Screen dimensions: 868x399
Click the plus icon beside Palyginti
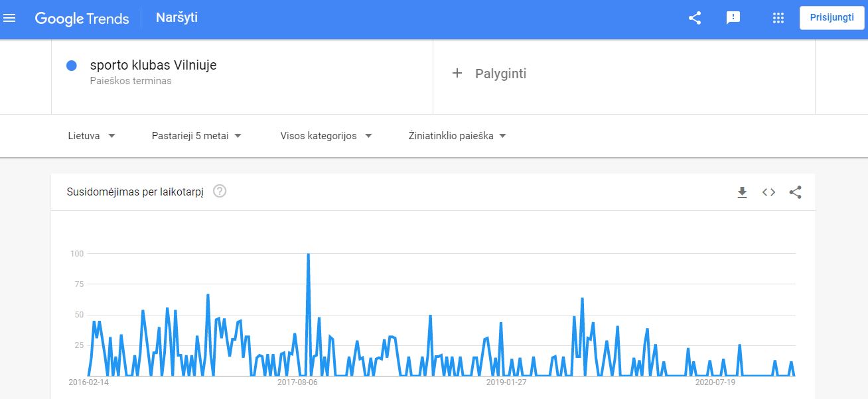pyautogui.click(x=457, y=74)
